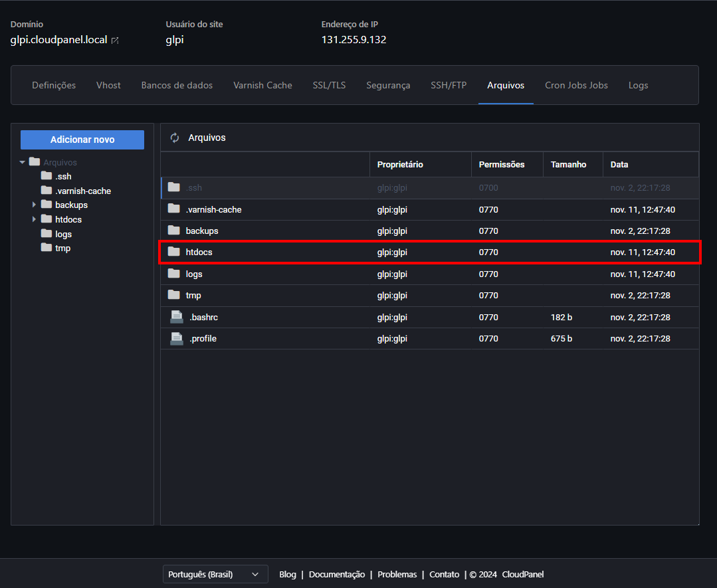This screenshot has width=717, height=588.
Task: Follow the Contato link in footer
Action: (444, 574)
